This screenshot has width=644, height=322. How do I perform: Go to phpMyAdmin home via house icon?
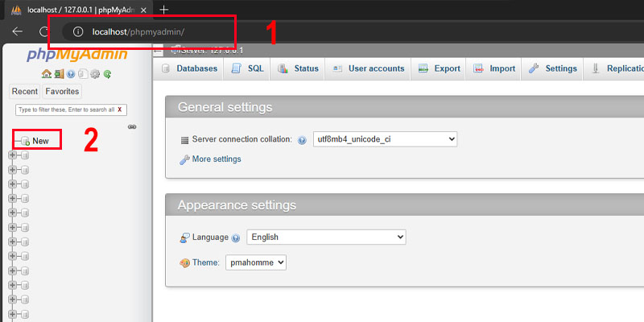click(47, 74)
